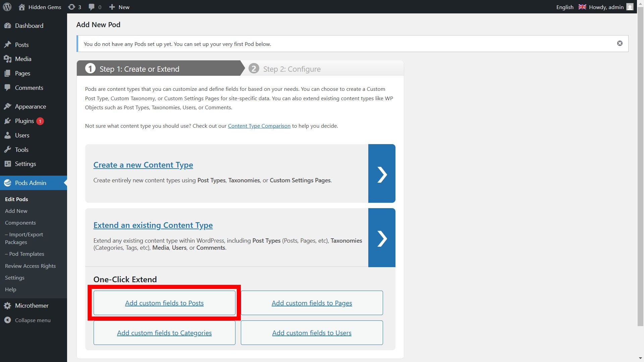
Task: Click the Pages sidebar icon
Action: (x=8, y=73)
